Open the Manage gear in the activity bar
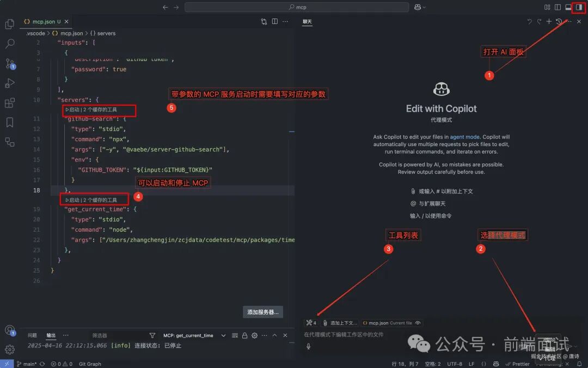Image resolution: width=588 pixels, height=368 pixels. point(10,349)
